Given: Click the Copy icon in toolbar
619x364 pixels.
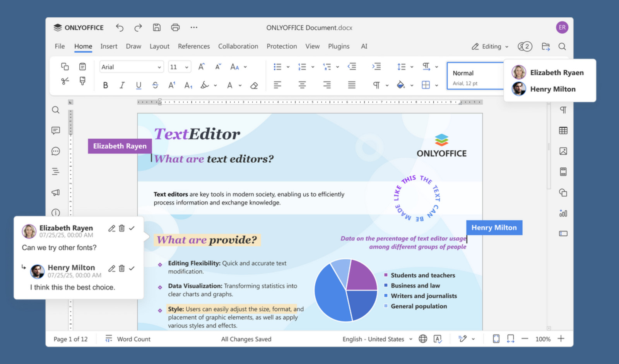Looking at the screenshot, I should (x=65, y=66).
